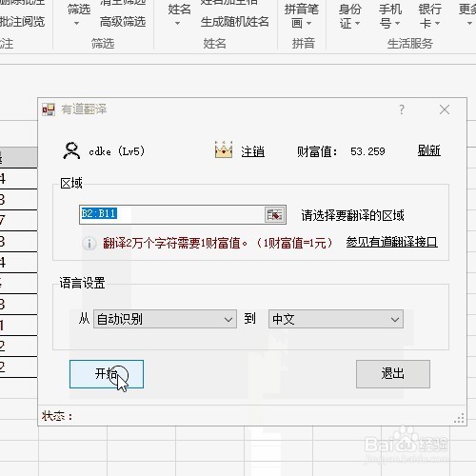Open the 参见有道翻译接口 link

[x=392, y=242]
